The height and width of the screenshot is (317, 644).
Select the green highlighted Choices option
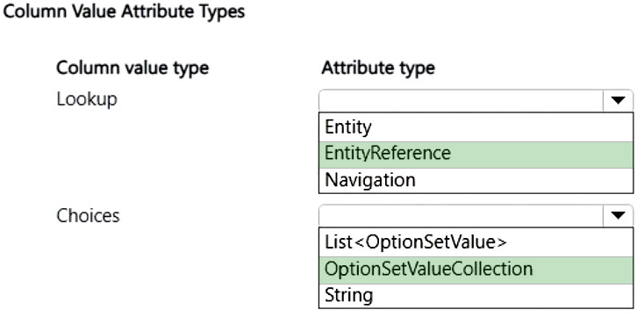[x=476, y=270]
